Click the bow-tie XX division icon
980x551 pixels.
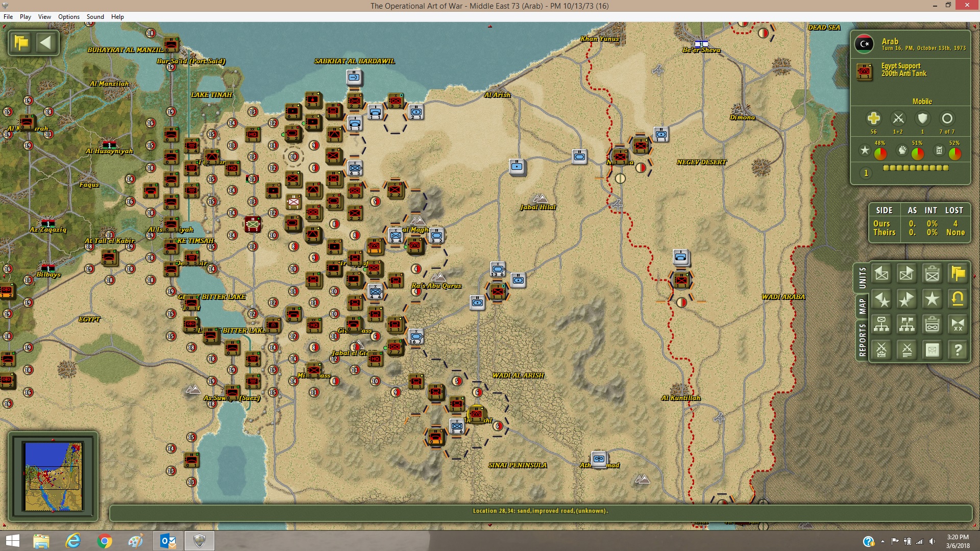pos(958,324)
